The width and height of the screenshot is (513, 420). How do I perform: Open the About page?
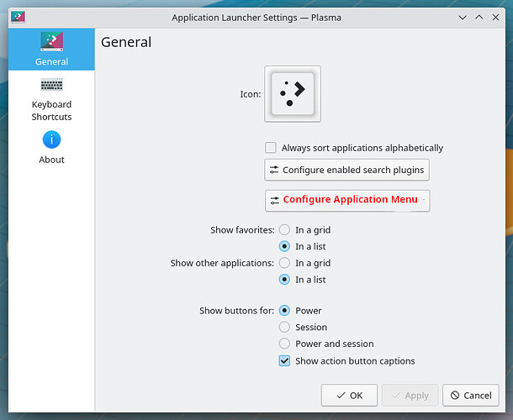(51, 147)
